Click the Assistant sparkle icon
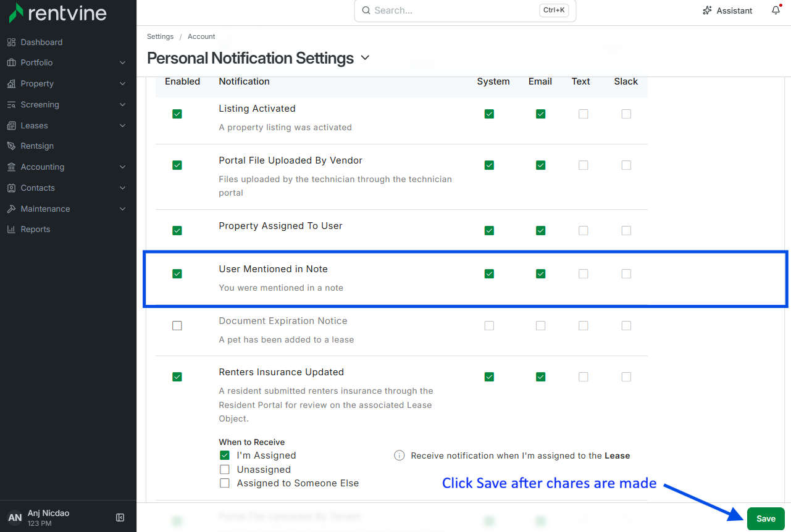The width and height of the screenshot is (791, 532). point(708,10)
